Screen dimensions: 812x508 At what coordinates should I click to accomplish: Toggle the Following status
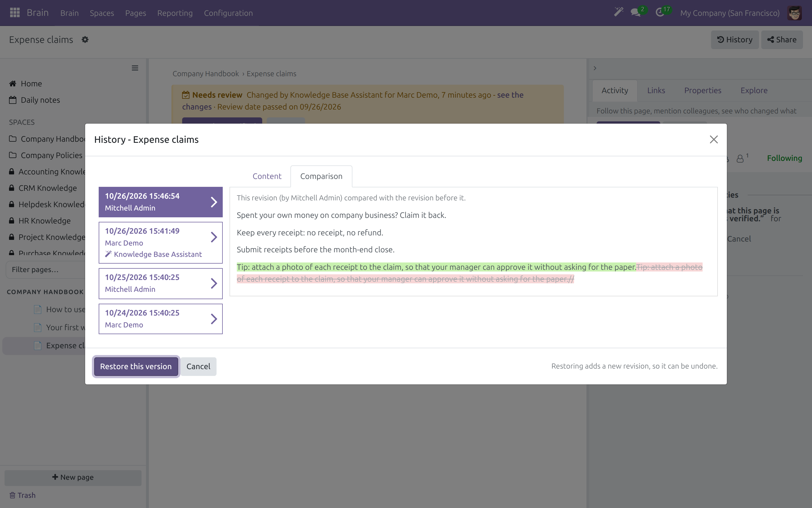point(784,158)
